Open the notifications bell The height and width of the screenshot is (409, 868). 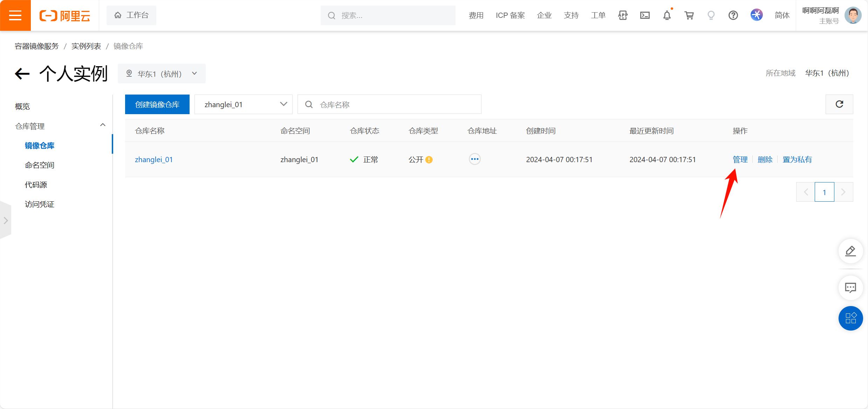coord(667,15)
